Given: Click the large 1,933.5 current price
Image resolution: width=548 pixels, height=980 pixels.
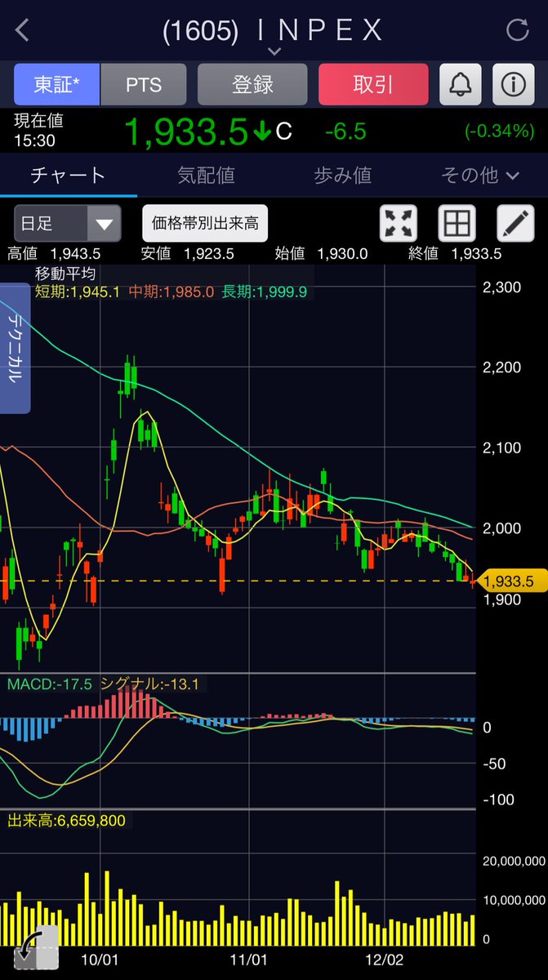Looking at the screenshot, I should 185,131.
